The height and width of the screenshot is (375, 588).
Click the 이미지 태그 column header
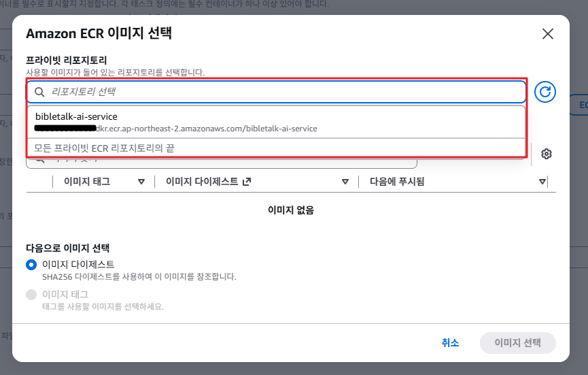(x=87, y=182)
